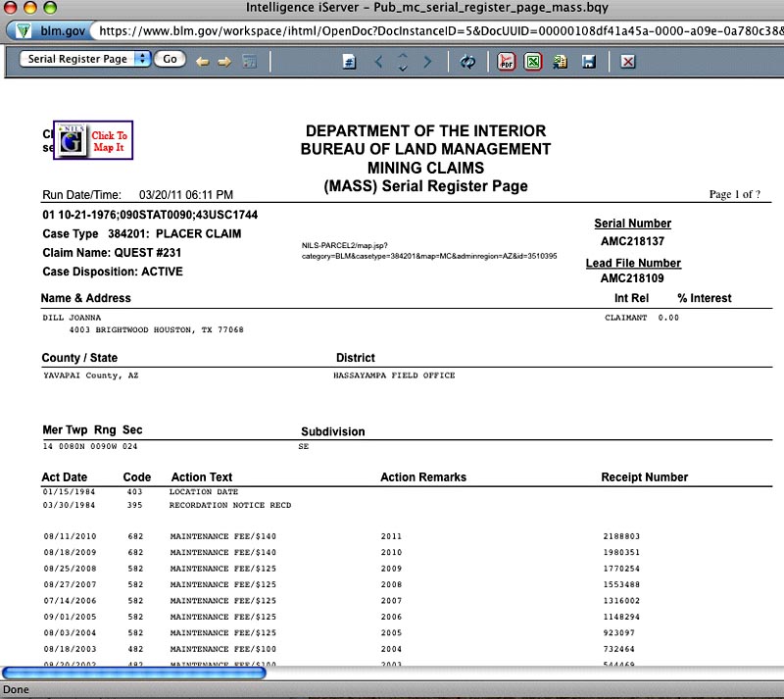The height and width of the screenshot is (699, 784).
Task: Click the up/down page navigation chevrons
Action: pyautogui.click(x=403, y=62)
